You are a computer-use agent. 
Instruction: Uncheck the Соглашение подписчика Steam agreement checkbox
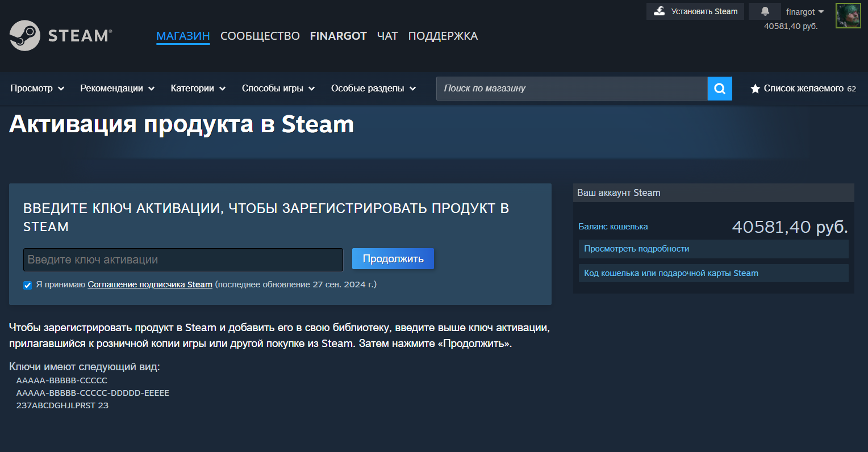tap(27, 285)
